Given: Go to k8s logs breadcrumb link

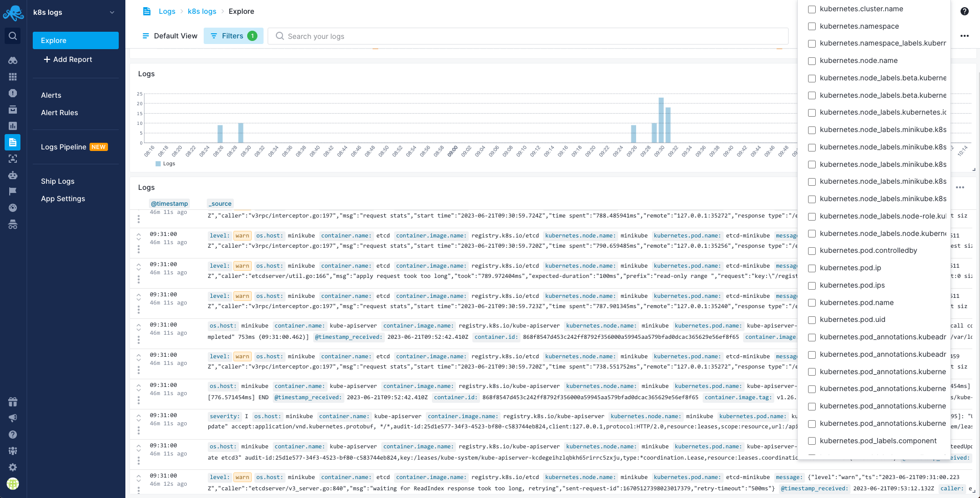Looking at the screenshot, I should 202,11.
